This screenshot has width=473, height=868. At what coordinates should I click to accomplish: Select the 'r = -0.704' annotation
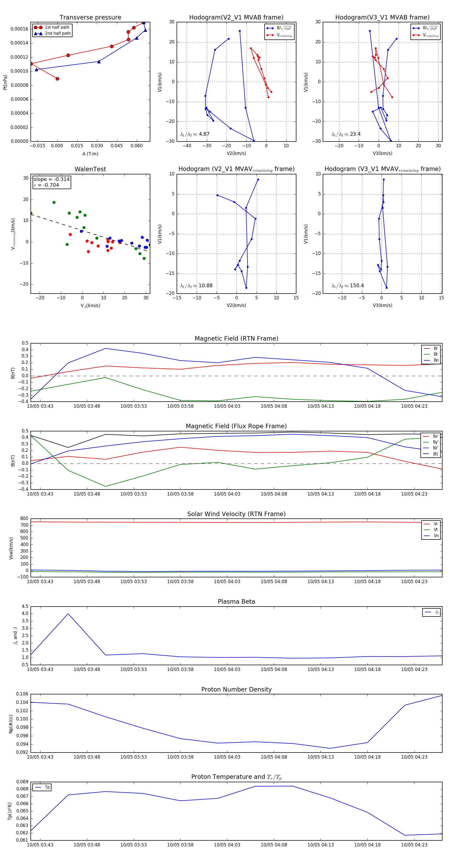[47, 185]
